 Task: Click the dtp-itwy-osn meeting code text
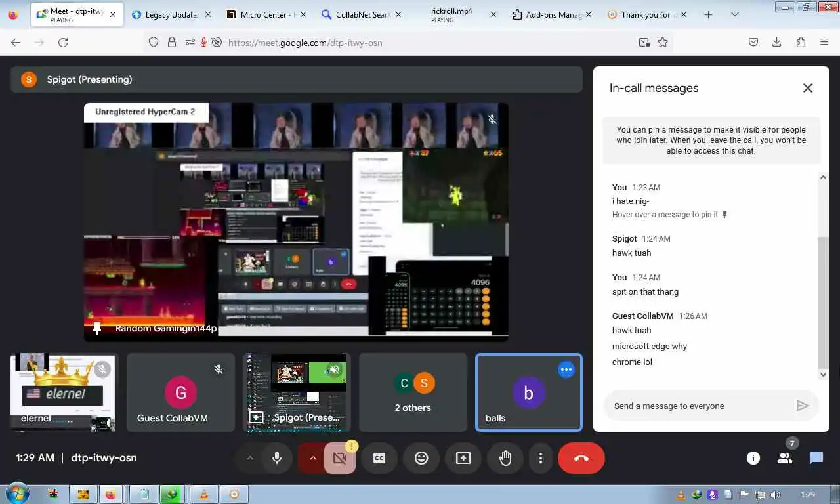(x=104, y=458)
